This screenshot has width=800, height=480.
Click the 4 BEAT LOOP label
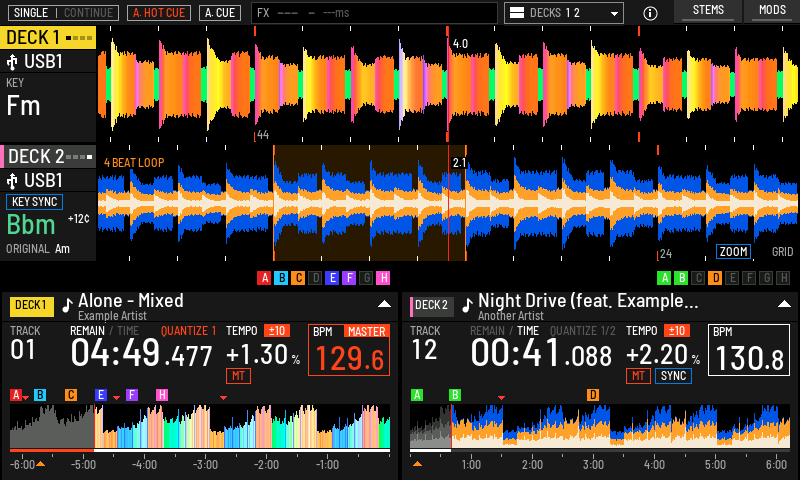click(x=134, y=163)
